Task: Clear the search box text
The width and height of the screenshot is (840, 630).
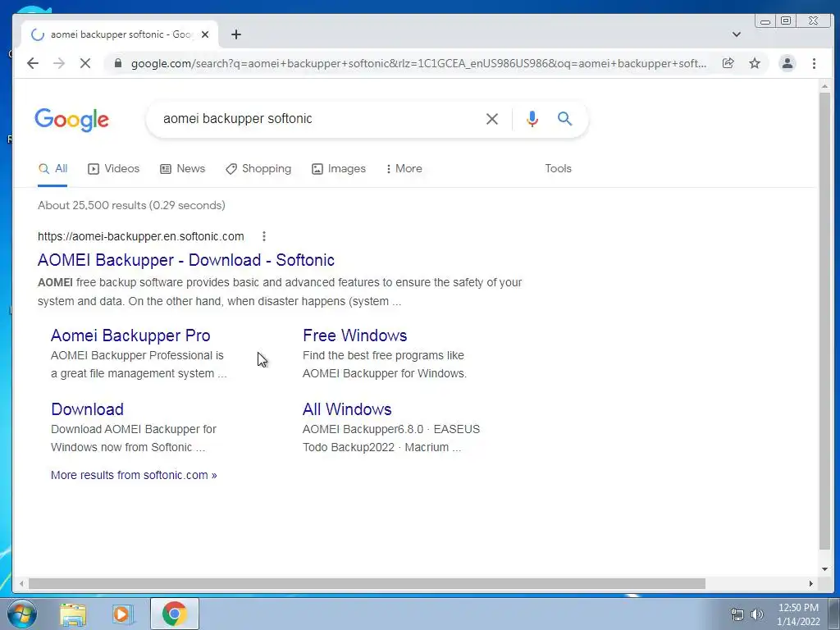Action: 492,119
